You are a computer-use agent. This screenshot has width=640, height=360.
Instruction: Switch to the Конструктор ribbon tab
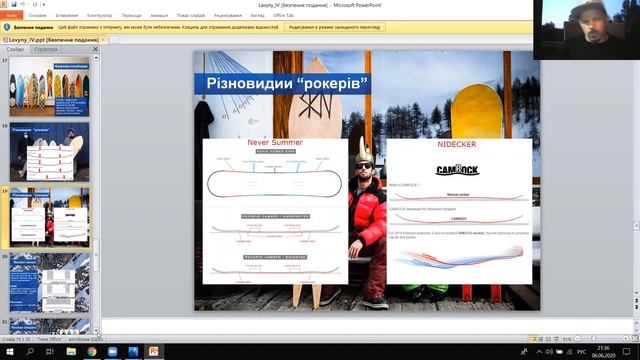(99, 16)
